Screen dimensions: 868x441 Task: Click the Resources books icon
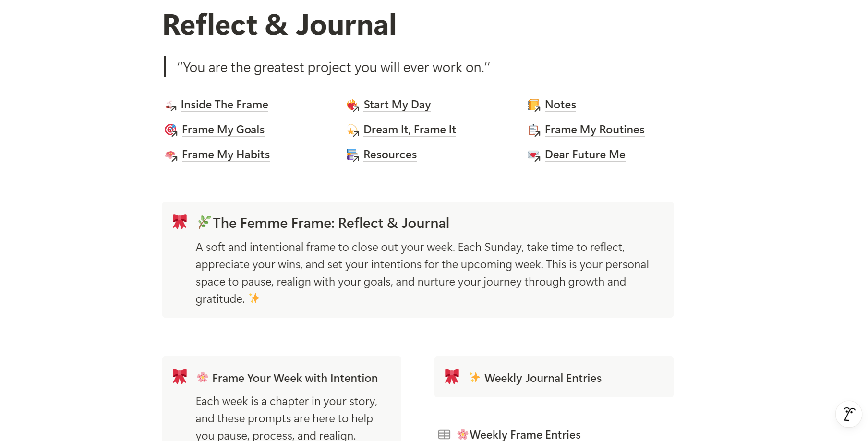(x=352, y=155)
